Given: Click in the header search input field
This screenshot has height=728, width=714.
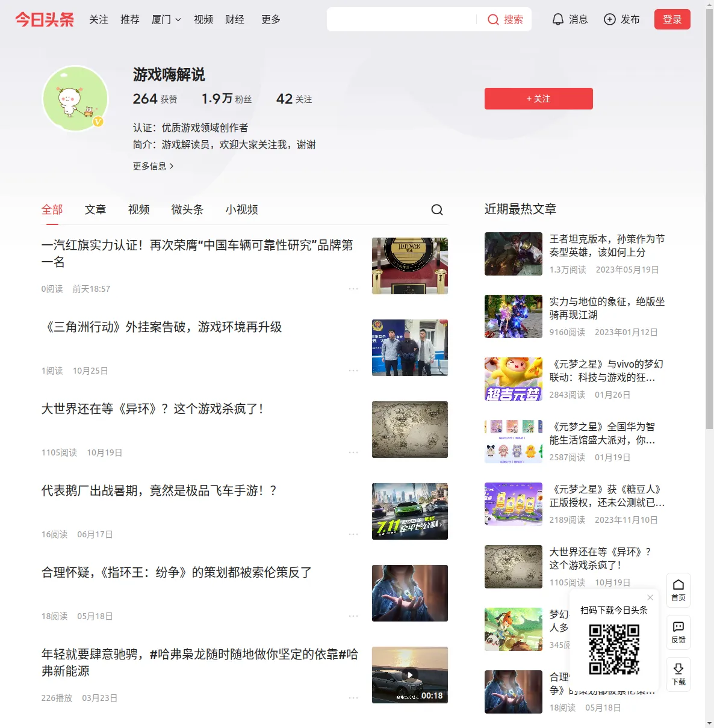Looking at the screenshot, I should tap(402, 19).
